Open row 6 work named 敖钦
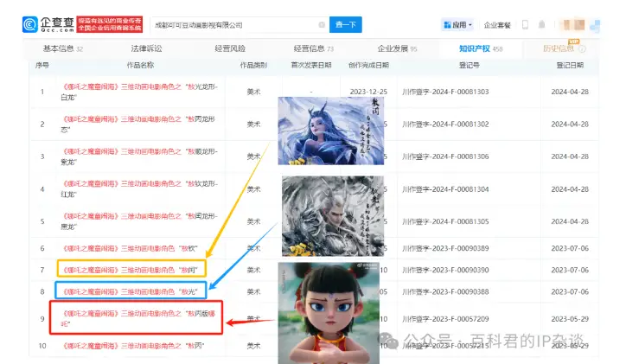The image size is (626, 364). pos(131,248)
